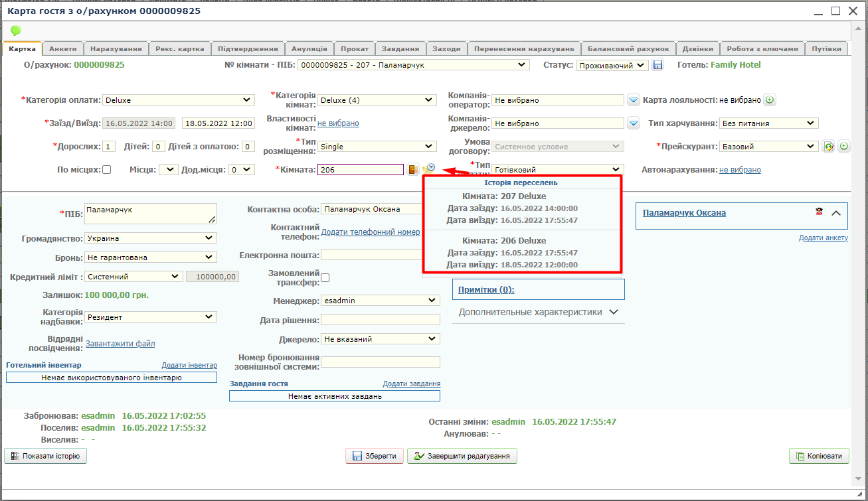Open the Тип харчування dropdown

[769, 123]
